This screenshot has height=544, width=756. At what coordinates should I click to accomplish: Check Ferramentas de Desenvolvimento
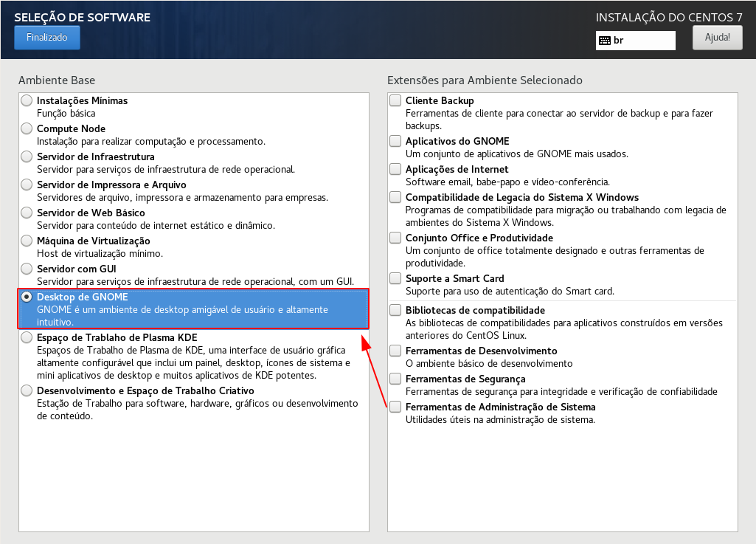coord(395,351)
